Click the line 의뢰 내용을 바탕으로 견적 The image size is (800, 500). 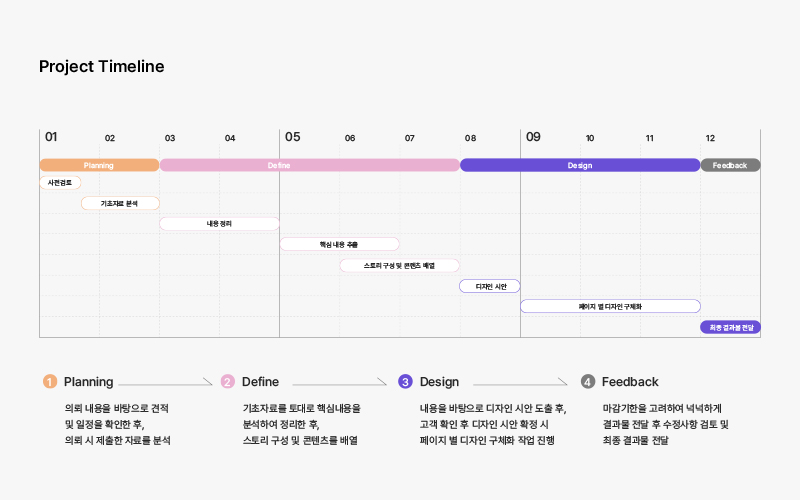click(x=116, y=408)
